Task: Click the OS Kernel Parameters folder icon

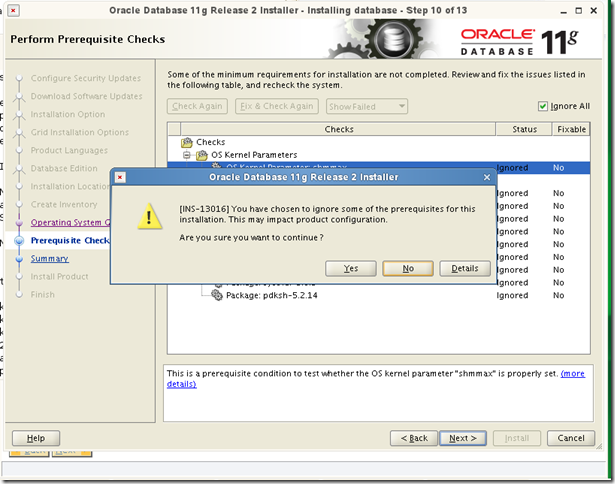Action: click(202, 155)
